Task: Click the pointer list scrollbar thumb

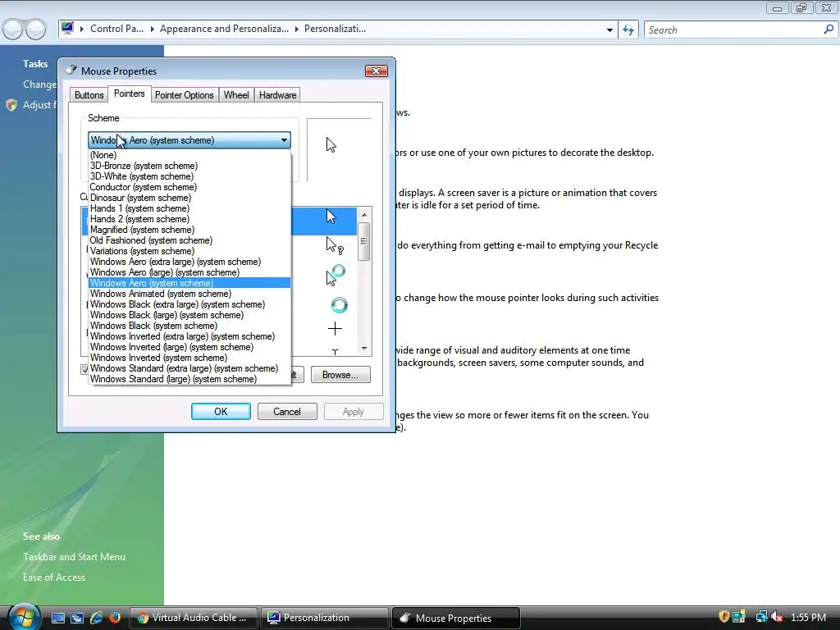Action: (x=364, y=241)
